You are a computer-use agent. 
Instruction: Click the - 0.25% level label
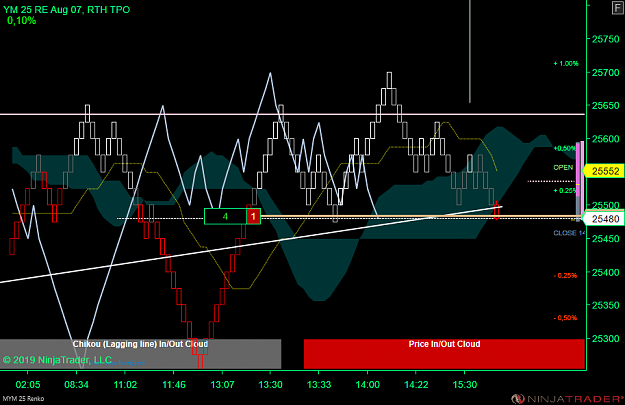coord(565,275)
